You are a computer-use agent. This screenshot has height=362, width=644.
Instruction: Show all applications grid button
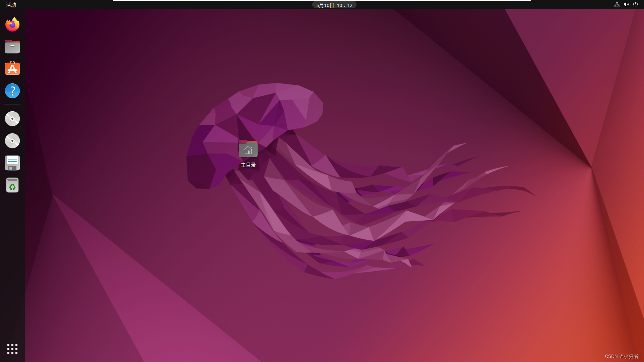click(x=12, y=349)
